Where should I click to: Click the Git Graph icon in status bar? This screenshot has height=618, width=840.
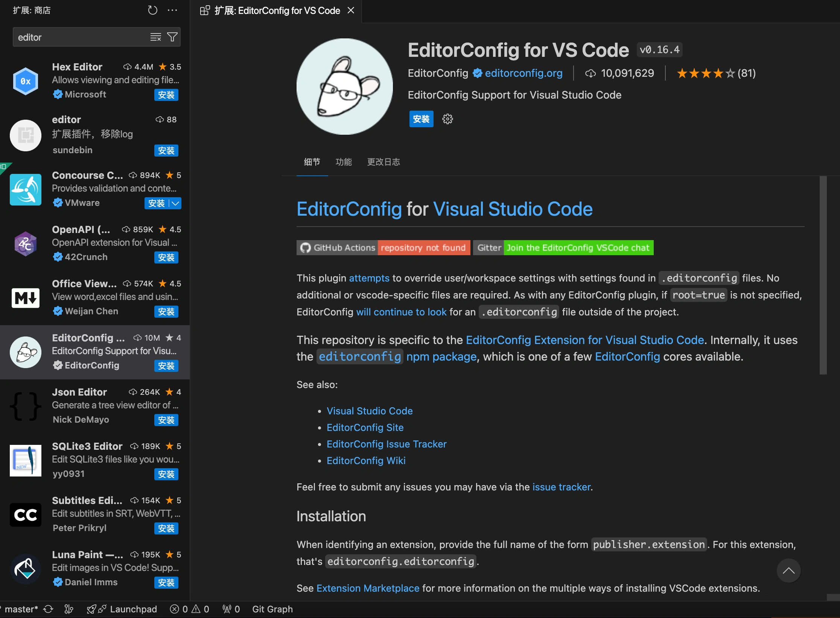coord(272,609)
